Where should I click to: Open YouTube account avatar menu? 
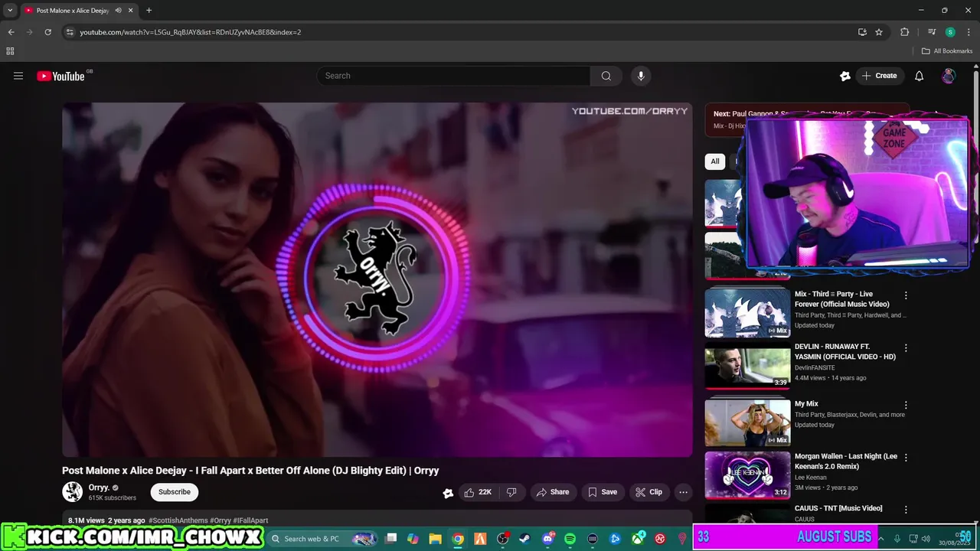tap(949, 76)
